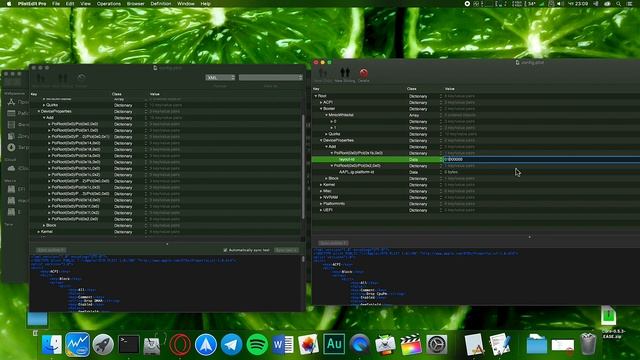640x360 pixels.
Task: Expand Misc node in right window
Action: pos(321,191)
